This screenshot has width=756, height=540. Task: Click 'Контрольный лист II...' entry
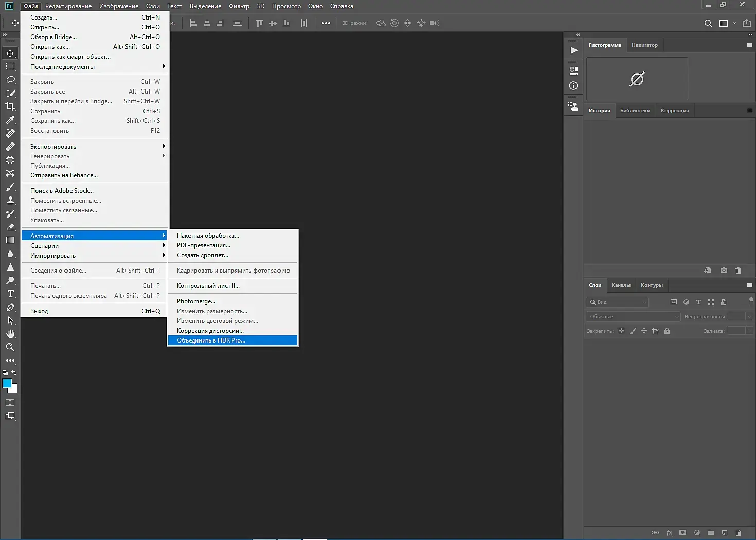(x=232, y=286)
